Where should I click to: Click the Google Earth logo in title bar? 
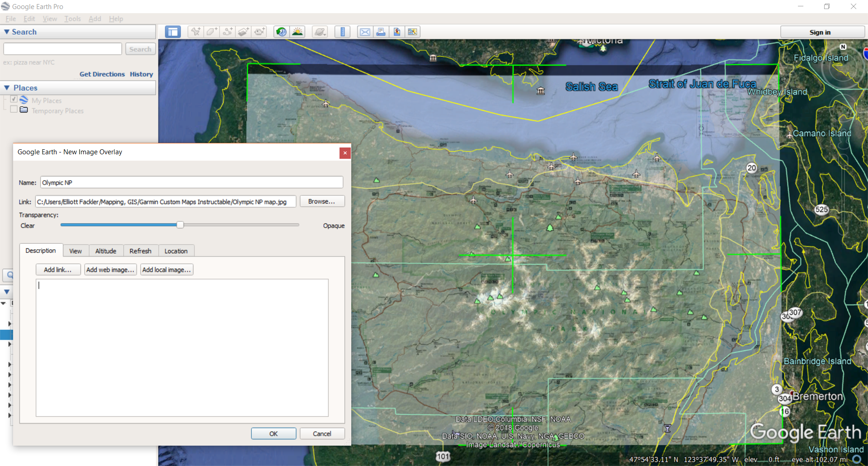click(x=5, y=6)
